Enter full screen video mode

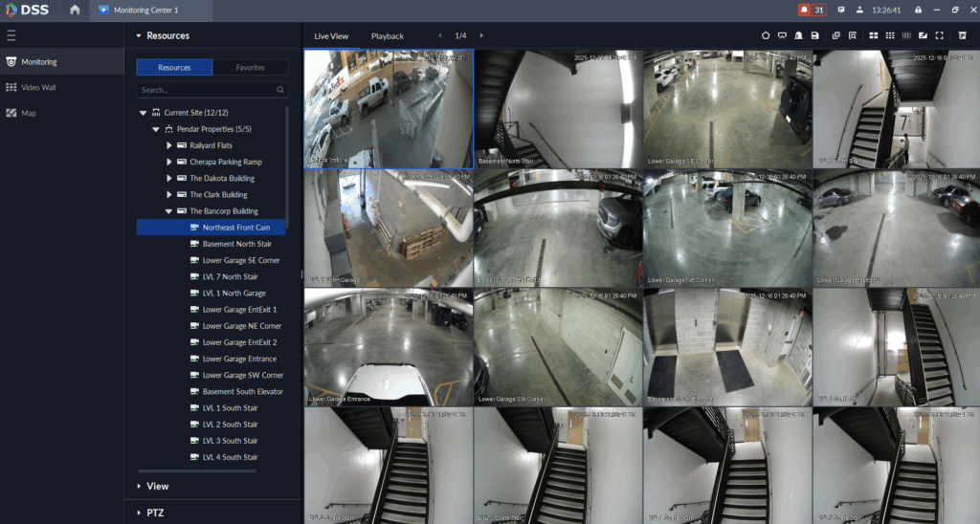tap(940, 35)
